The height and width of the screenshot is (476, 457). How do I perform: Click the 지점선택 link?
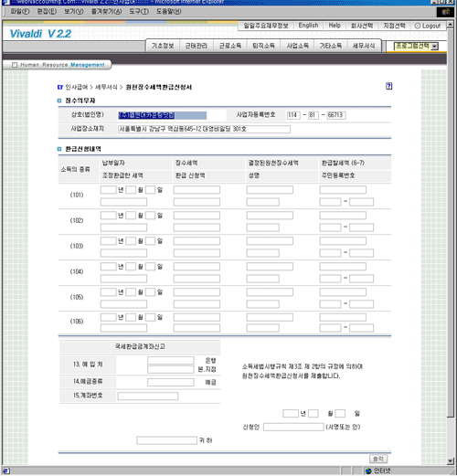click(394, 26)
